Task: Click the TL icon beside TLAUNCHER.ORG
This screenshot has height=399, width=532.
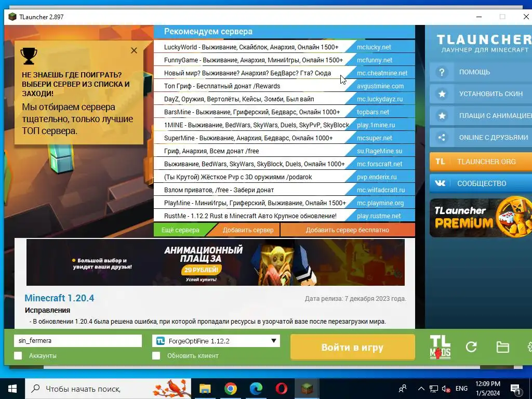Action: click(x=440, y=162)
